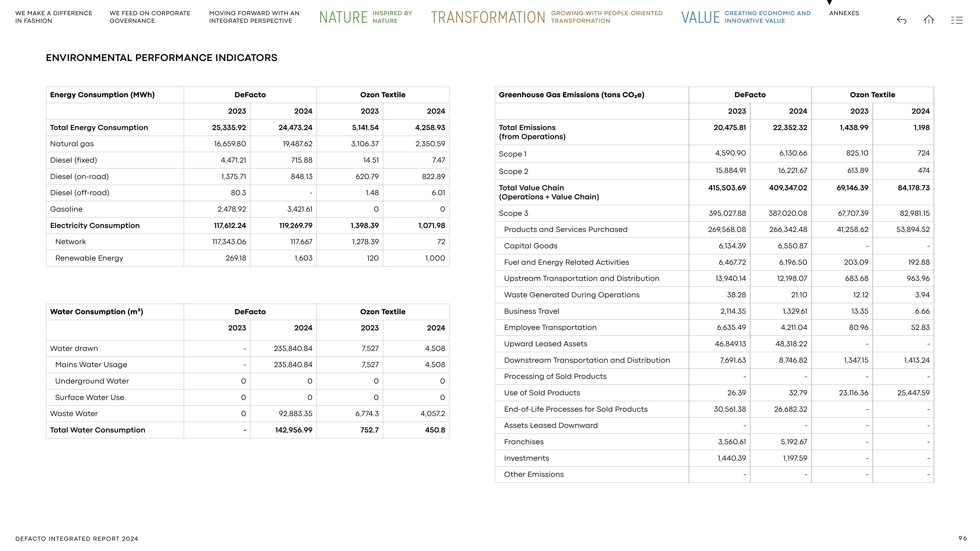
Task: Click the value 142,956.99
Action: (294, 430)
